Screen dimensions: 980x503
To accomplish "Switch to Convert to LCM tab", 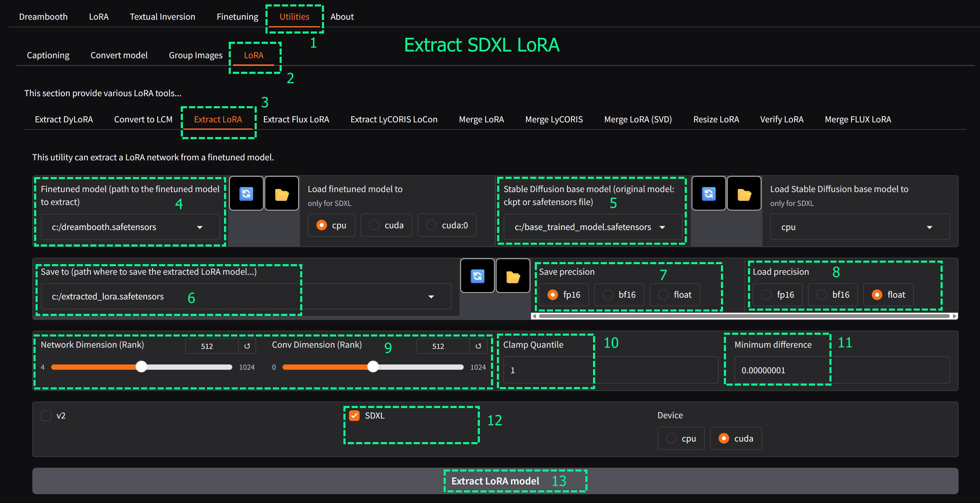I will (143, 119).
